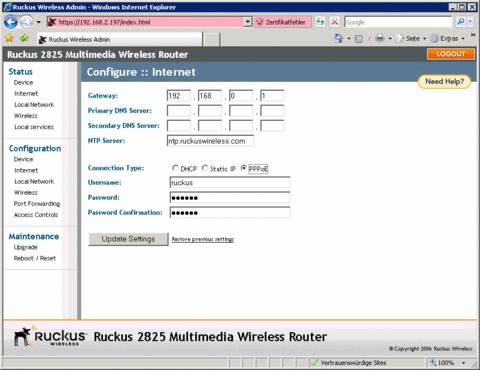The image size is (480, 370).
Task: Click the Primary DNS Server last octet field
Action: pos(272,111)
